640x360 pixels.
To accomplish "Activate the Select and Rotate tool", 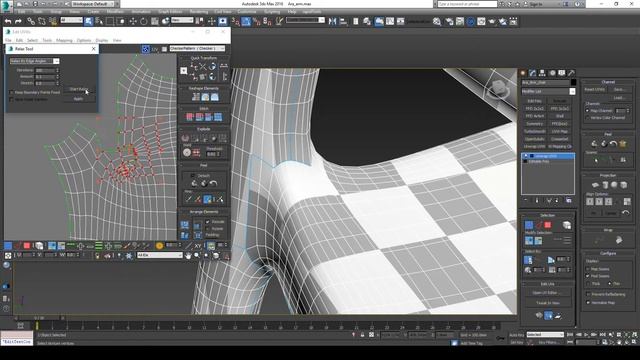I will point(144,21).
